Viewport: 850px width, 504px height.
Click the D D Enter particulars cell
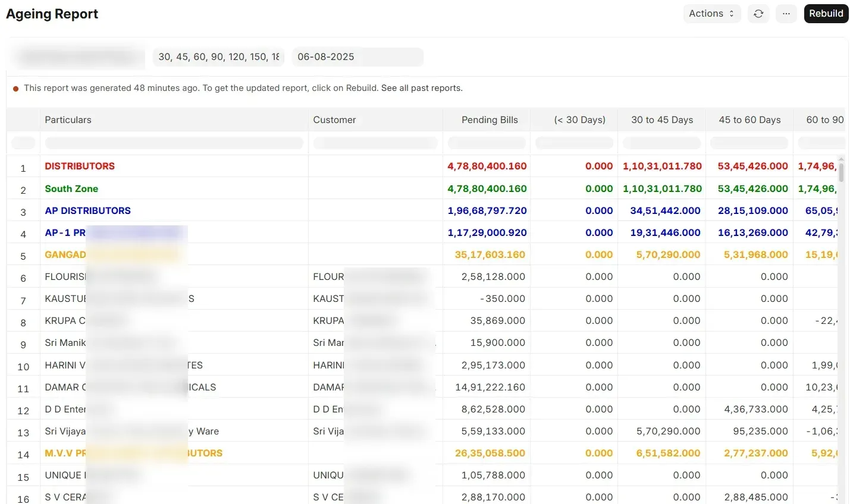pyautogui.click(x=174, y=409)
